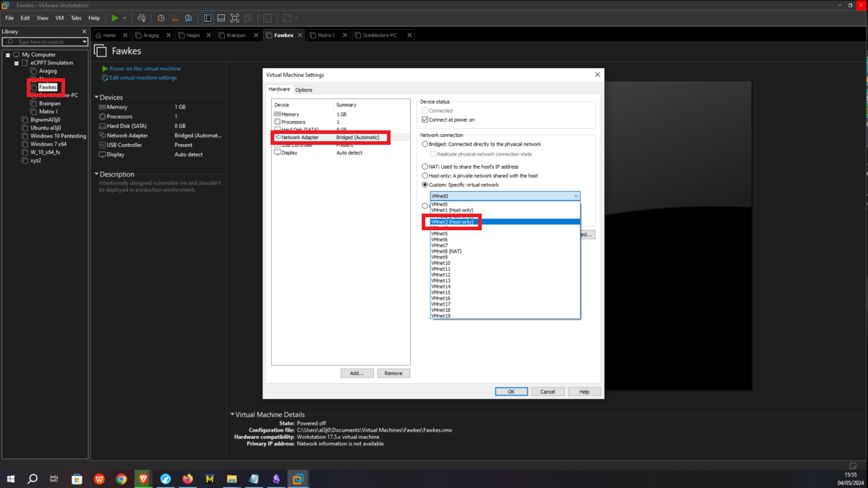Collapse the Devices section

(97, 98)
